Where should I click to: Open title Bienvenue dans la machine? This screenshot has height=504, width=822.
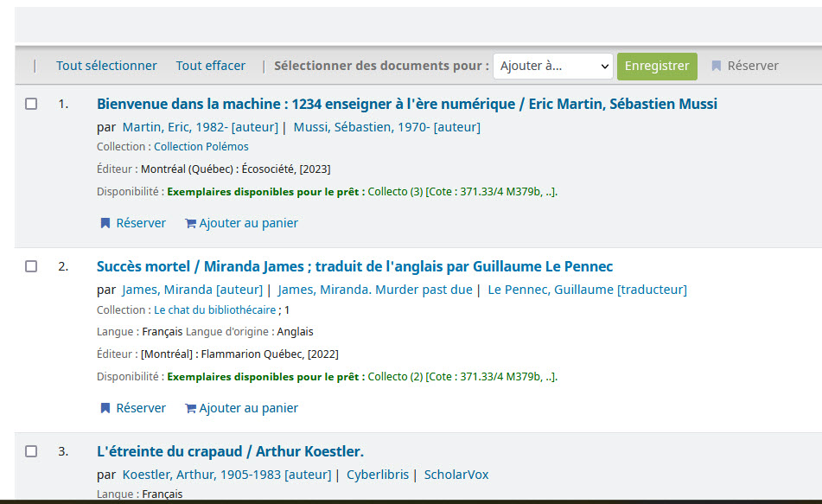(x=407, y=104)
